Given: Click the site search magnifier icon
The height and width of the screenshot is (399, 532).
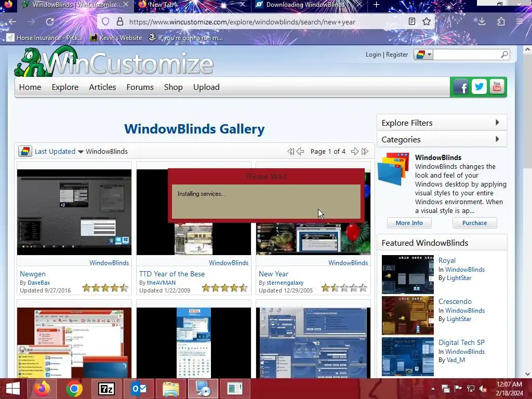Looking at the screenshot, I should pyautogui.click(x=504, y=54).
